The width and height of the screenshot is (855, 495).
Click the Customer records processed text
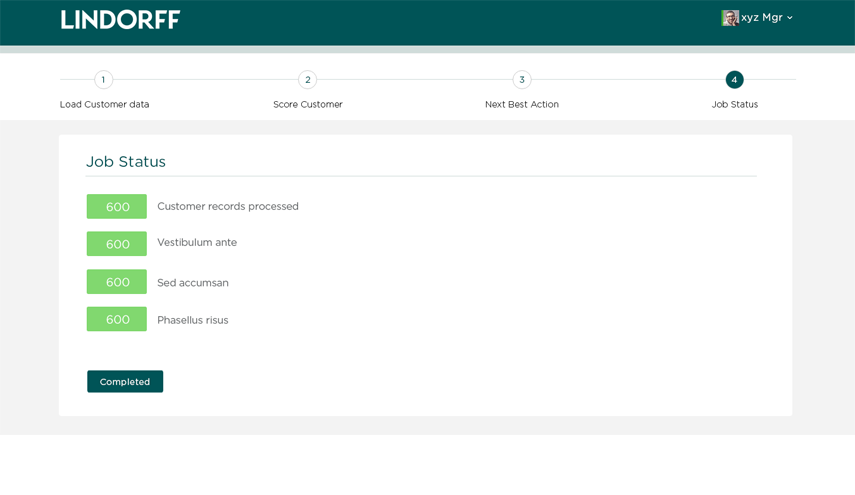point(227,207)
